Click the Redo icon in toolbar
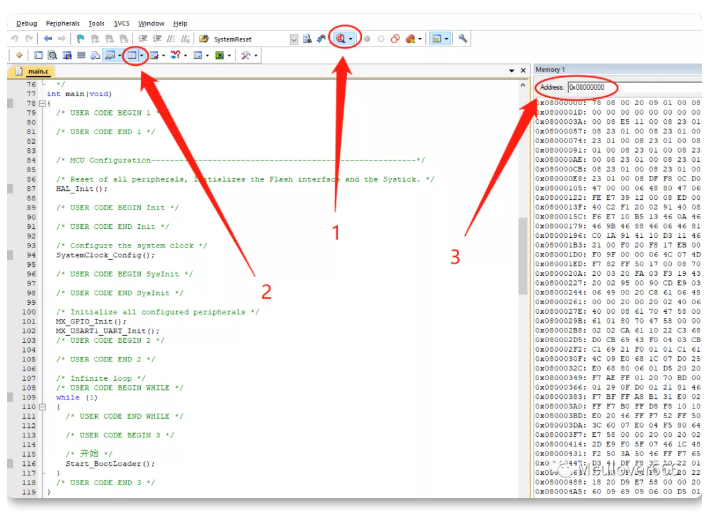The image size is (718, 517). pos(29,39)
